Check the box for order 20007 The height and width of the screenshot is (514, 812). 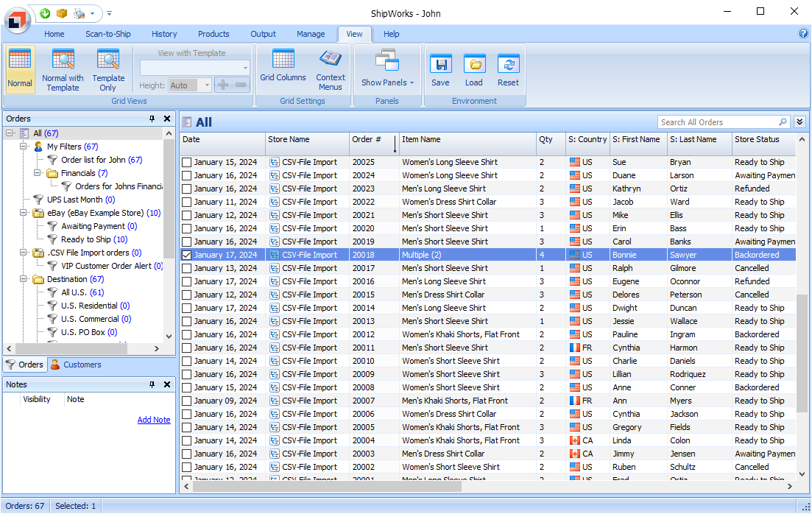point(187,401)
